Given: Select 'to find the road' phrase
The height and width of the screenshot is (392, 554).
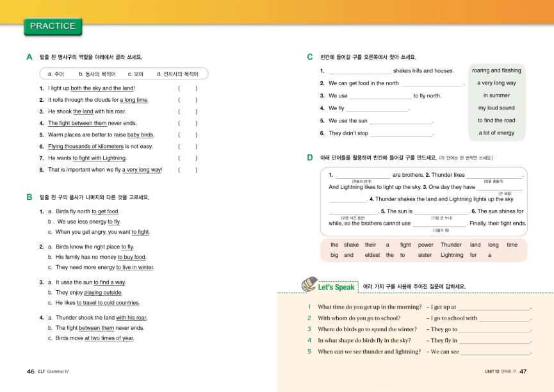Looking at the screenshot, I should [x=496, y=120].
